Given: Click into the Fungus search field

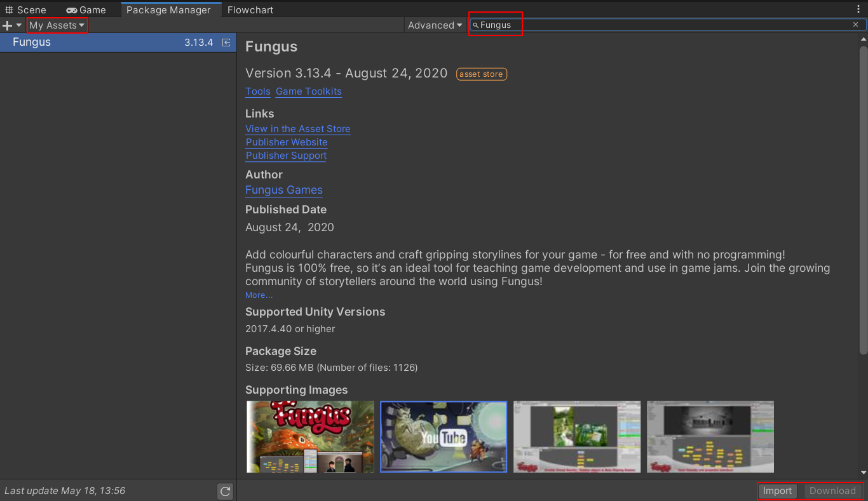Looking at the screenshot, I should [x=667, y=25].
